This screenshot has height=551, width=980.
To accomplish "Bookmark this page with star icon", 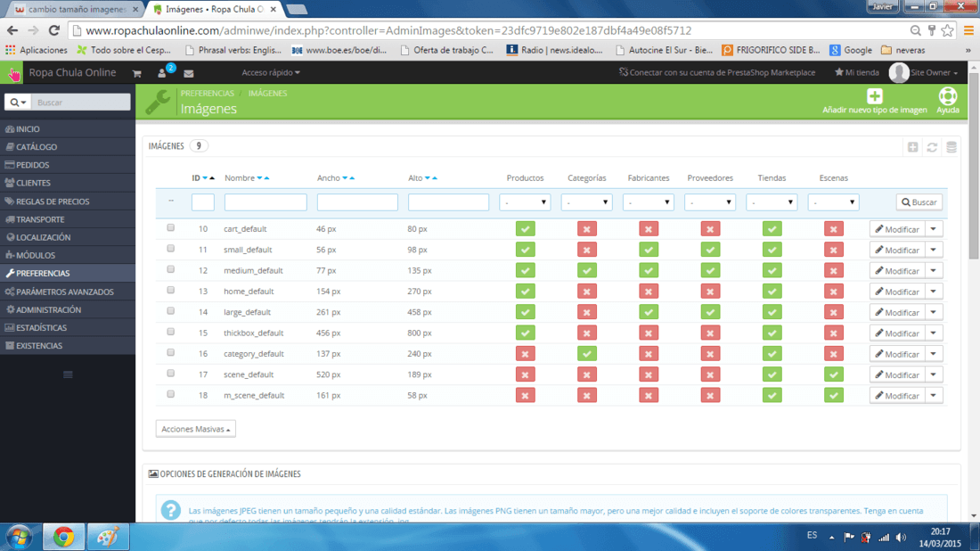I will (x=948, y=30).
